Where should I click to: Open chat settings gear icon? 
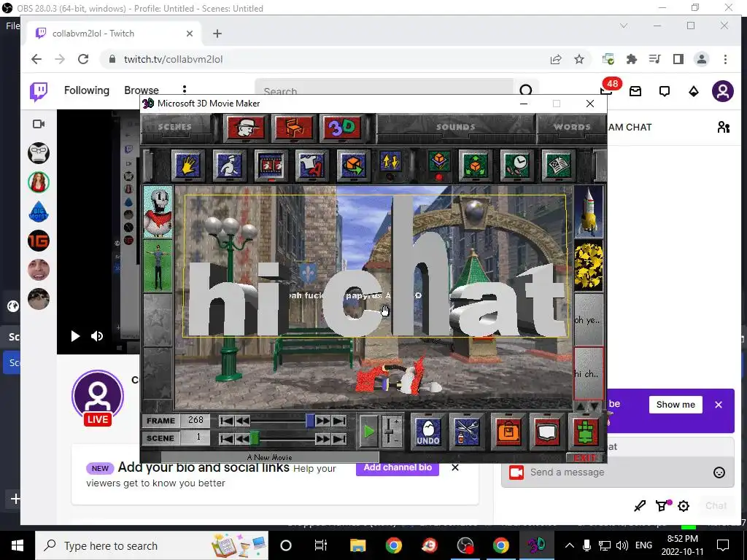[x=684, y=506]
